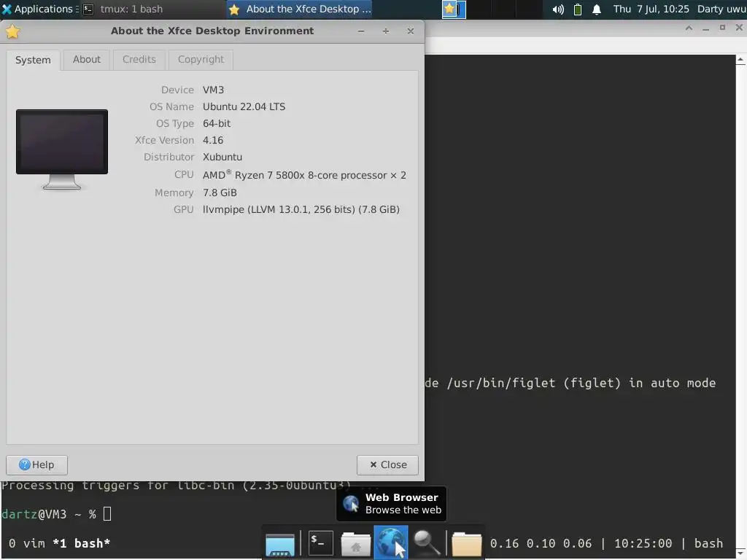
Task: Close dialog via titlebar X button
Action: 411,31
